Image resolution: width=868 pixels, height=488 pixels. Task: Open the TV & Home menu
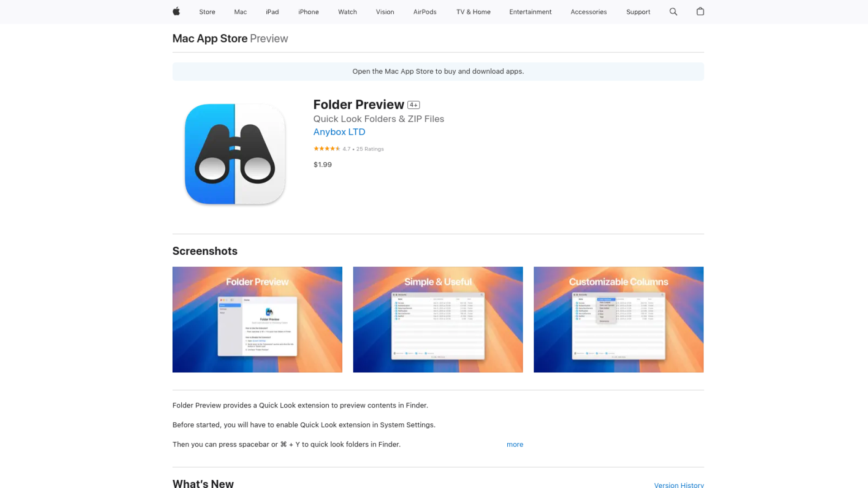(473, 12)
